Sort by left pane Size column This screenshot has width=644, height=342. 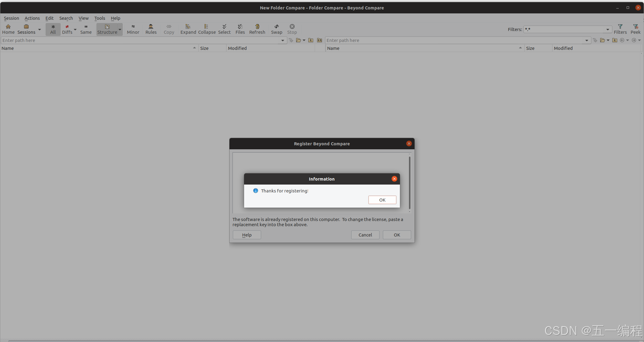212,48
